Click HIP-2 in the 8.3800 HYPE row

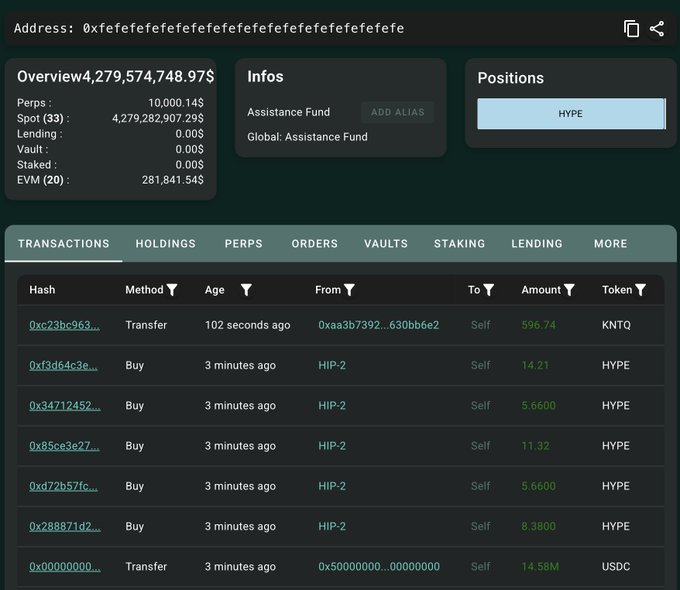(332, 527)
